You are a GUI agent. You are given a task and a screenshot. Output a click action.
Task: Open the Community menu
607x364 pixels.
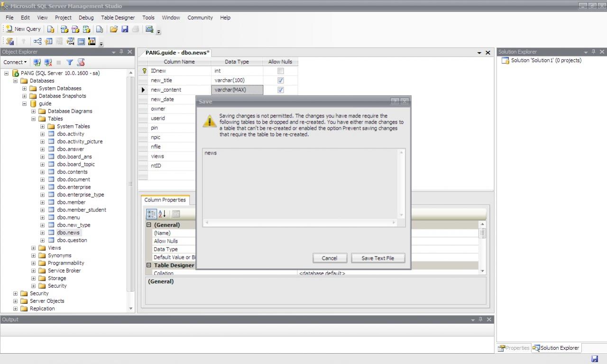point(200,18)
